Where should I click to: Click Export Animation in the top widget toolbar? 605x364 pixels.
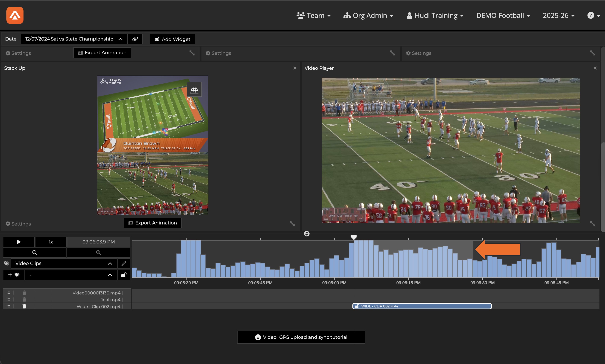click(x=102, y=52)
